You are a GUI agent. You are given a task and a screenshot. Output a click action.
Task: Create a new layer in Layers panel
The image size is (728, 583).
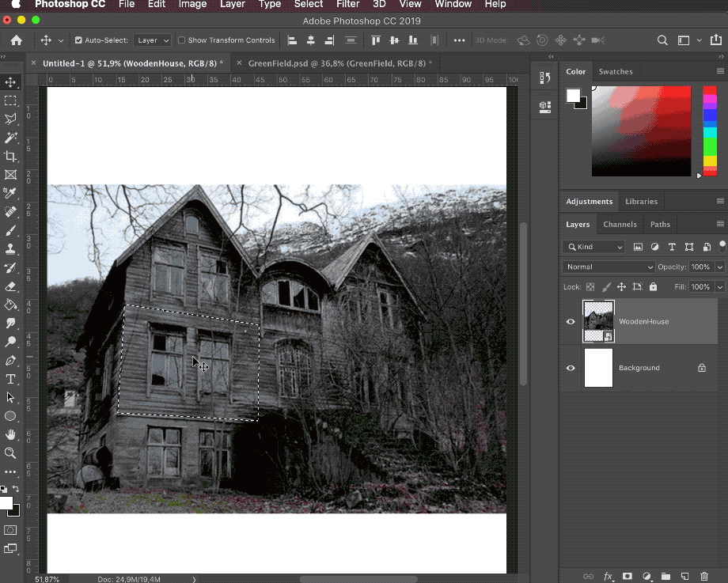(684, 576)
